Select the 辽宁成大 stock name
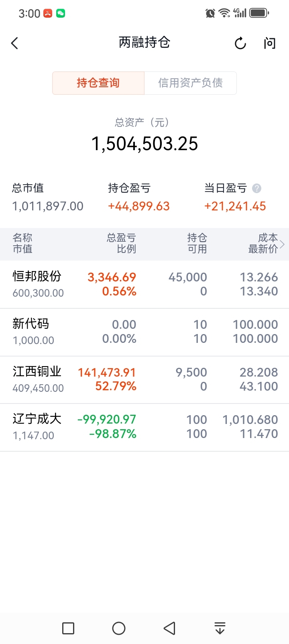Screen dimensions: 289x644 coord(37,419)
